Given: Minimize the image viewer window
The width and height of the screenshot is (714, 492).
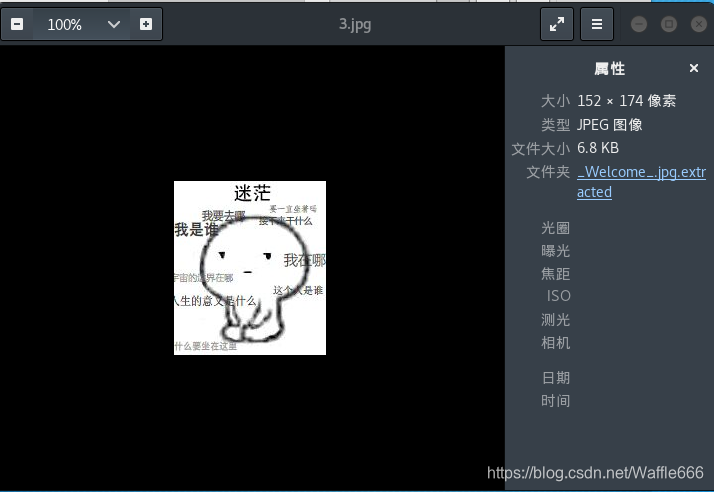Looking at the screenshot, I should coord(639,24).
